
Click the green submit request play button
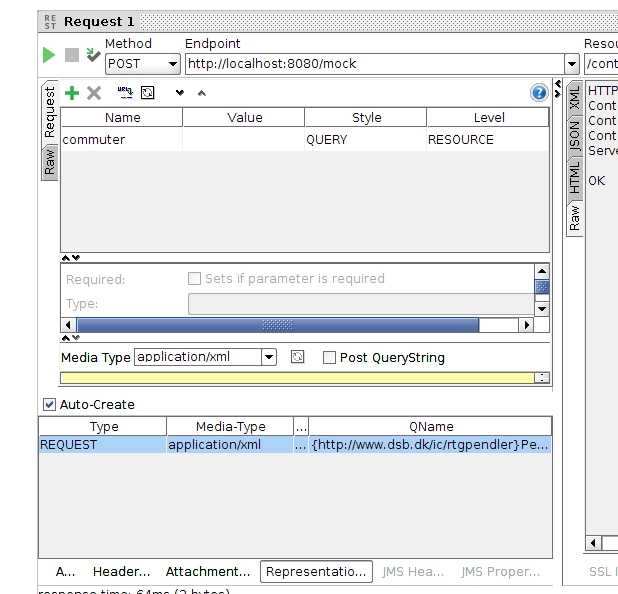click(48, 56)
